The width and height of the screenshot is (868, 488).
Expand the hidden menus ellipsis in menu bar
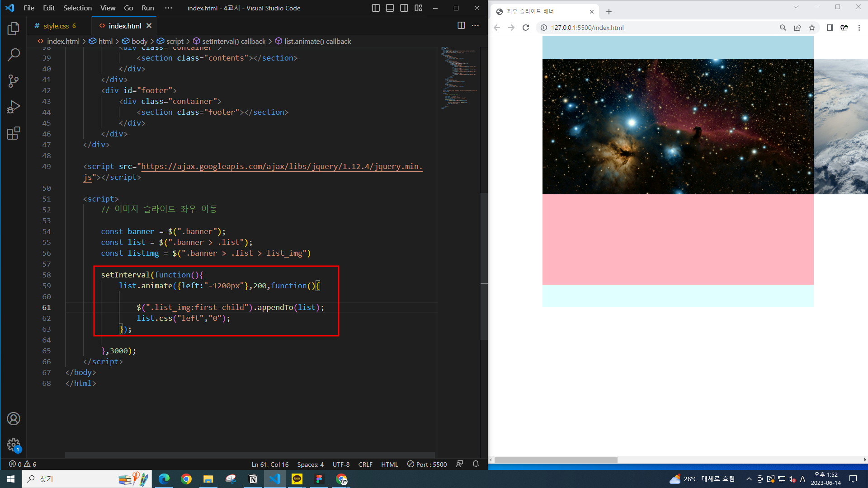pyautogui.click(x=169, y=8)
